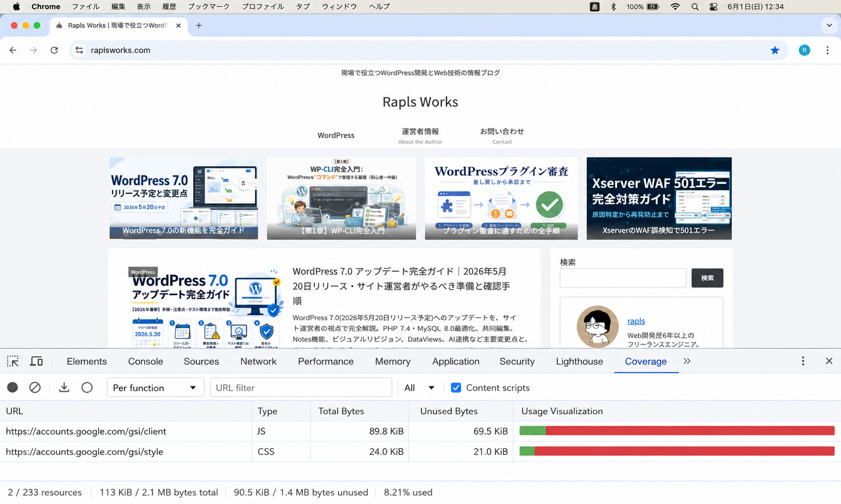Open the All type filter dropdown

point(419,388)
